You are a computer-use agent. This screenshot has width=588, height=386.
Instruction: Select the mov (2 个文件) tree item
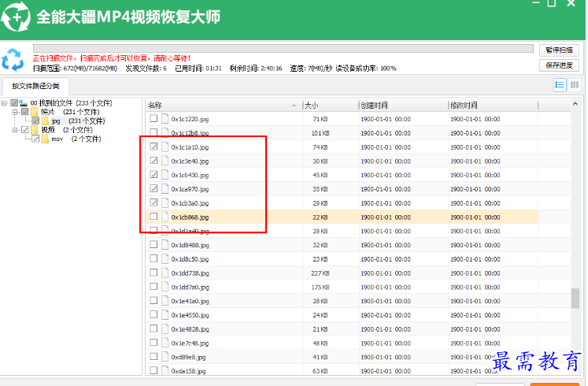point(76,139)
